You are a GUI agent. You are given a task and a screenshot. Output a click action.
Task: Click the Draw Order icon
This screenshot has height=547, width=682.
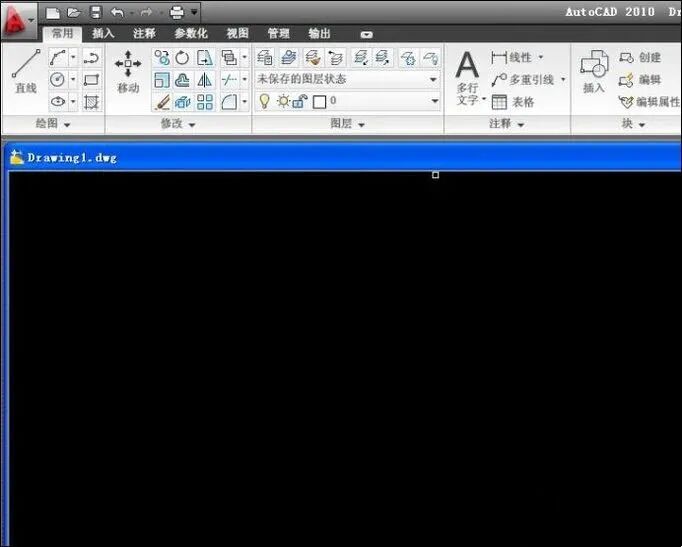(229, 57)
